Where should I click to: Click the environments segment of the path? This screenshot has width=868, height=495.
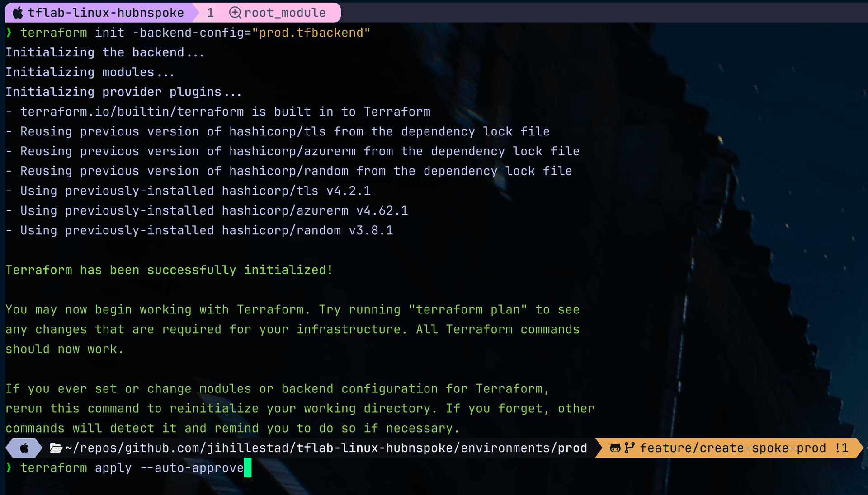pos(505,448)
